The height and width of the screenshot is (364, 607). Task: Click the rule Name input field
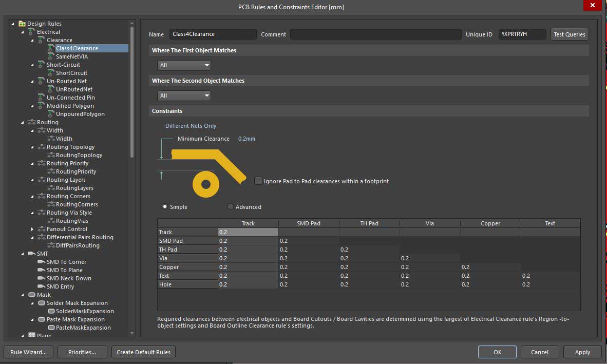(213, 34)
